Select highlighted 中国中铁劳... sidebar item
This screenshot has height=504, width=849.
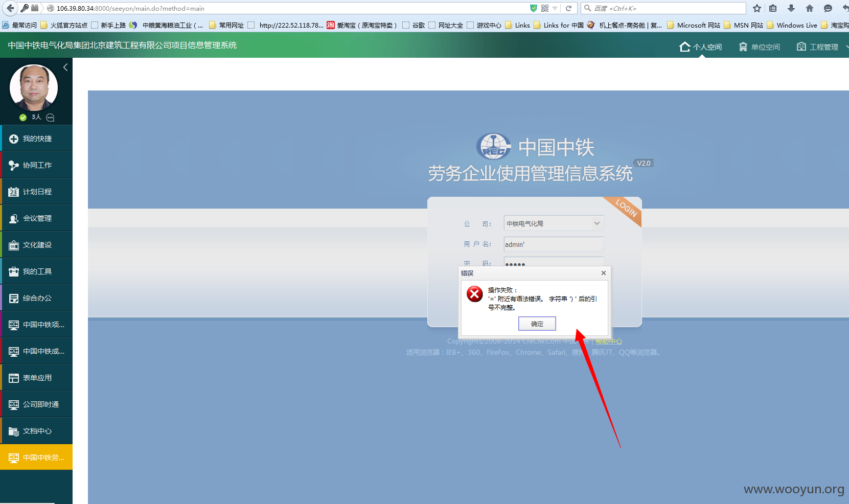(36, 457)
